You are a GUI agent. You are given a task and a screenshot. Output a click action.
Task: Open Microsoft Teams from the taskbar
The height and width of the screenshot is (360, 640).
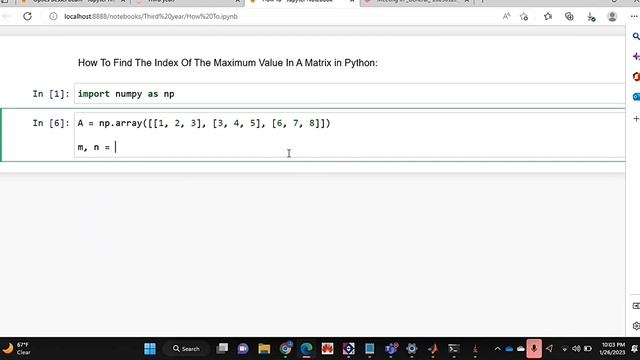coord(391,349)
